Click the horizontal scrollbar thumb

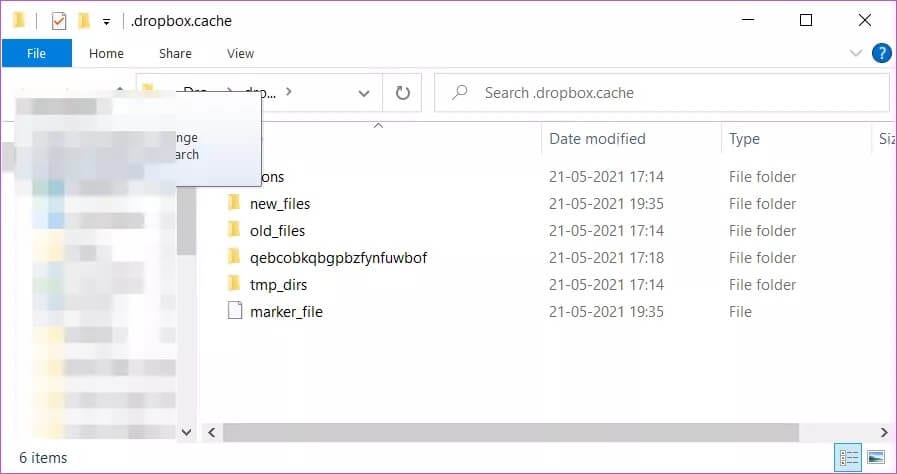(x=511, y=433)
